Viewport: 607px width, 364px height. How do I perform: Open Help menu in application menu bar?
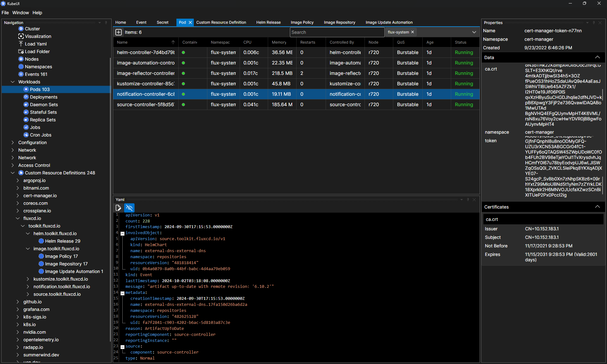[38, 13]
